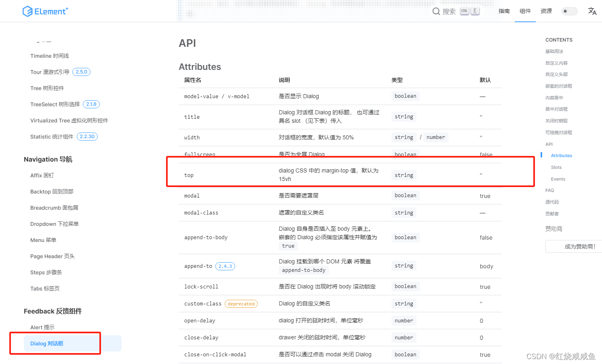Image resolution: width=602 pixels, height=364 pixels.
Task: Open Steps 步骤条 page
Action: (46, 272)
